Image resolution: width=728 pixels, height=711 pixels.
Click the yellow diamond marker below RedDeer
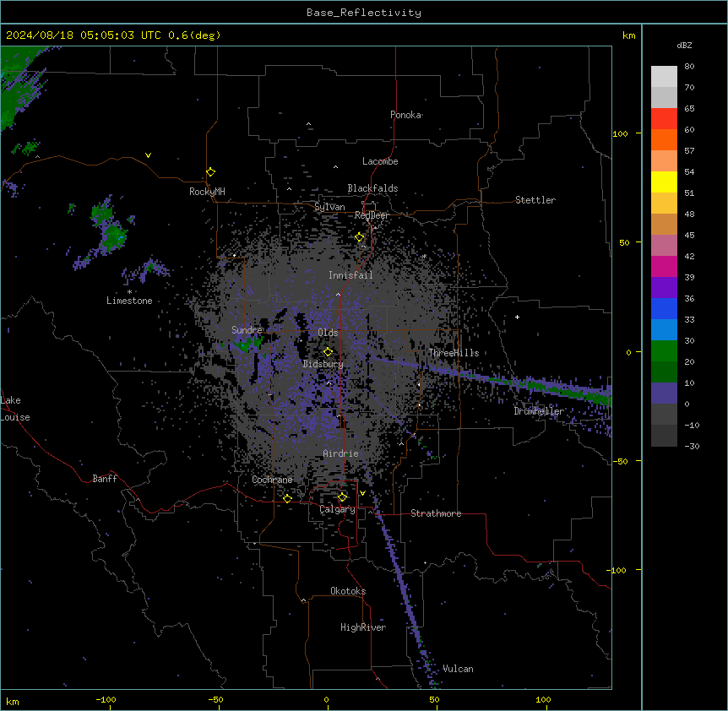coord(360,237)
